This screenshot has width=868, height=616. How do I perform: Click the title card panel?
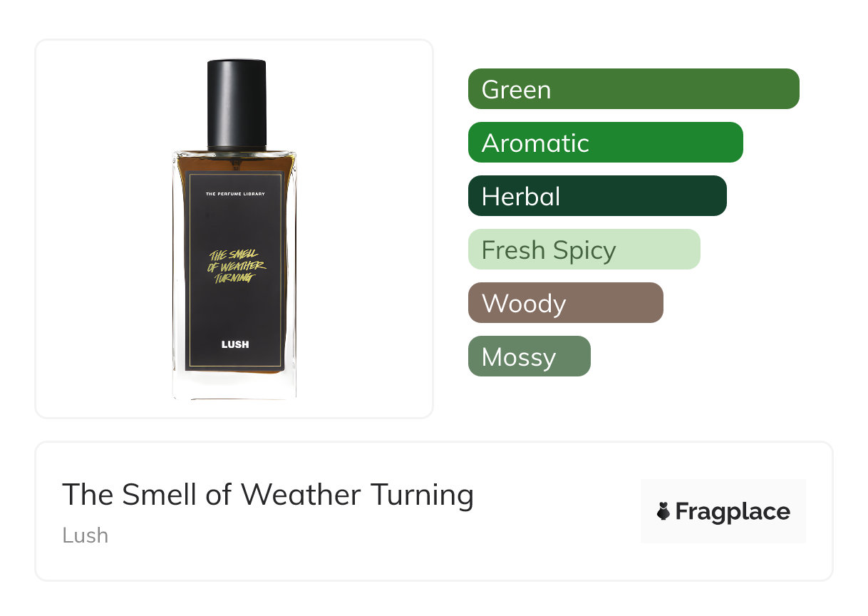[x=434, y=511]
